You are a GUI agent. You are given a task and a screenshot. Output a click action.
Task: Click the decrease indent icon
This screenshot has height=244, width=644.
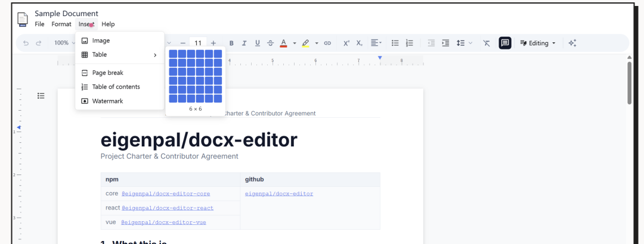tap(431, 43)
